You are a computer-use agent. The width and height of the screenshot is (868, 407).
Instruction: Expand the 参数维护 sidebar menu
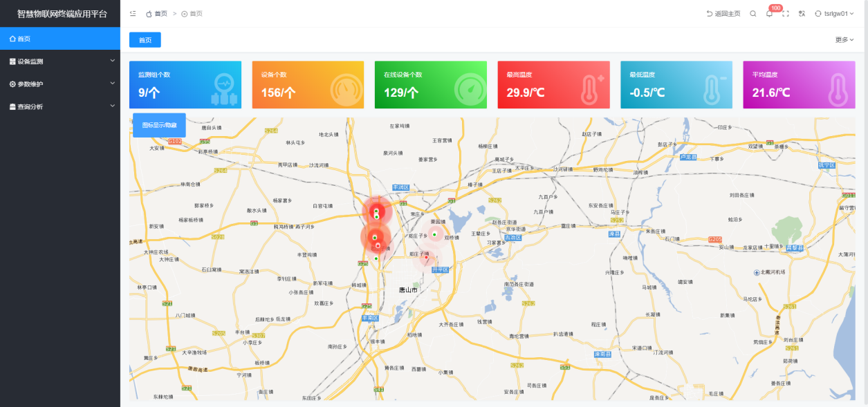click(59, 84)
